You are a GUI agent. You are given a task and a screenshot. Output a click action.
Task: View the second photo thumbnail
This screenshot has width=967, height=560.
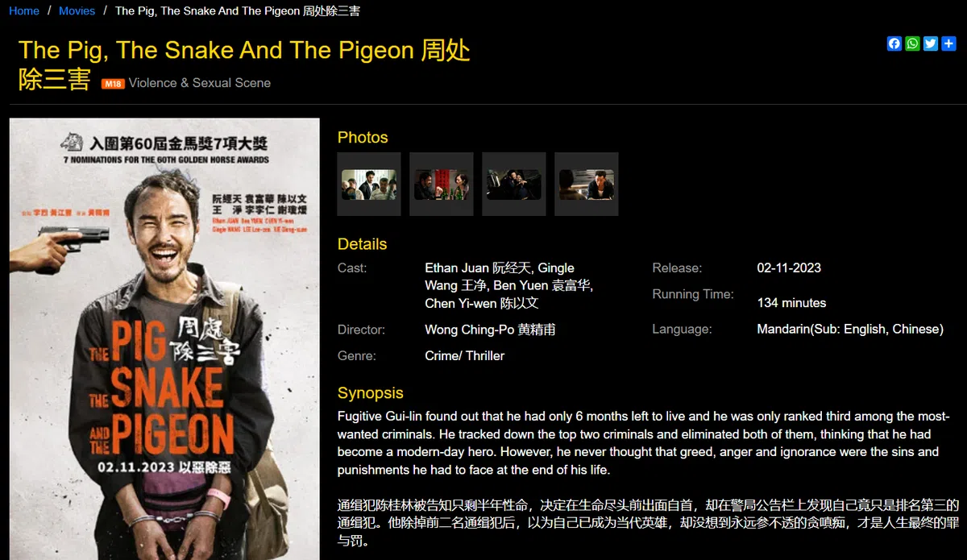[x=442, y=185]
